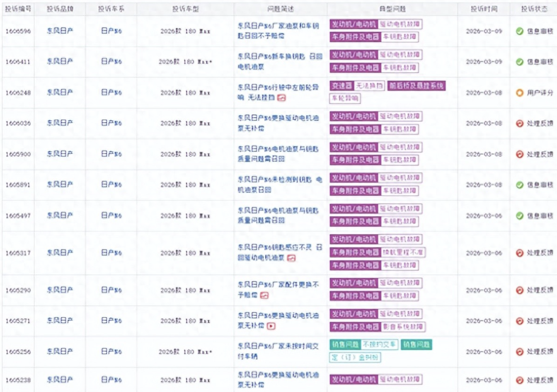Click the green status icon in row 1606411
This screenshot has height=392, width=557.
[520, 62]
